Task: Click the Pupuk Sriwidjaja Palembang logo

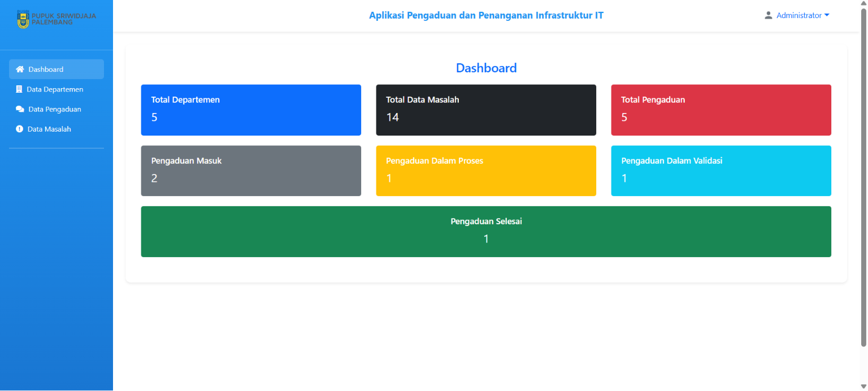Action: pyautogui.click(x=57, y=19)
